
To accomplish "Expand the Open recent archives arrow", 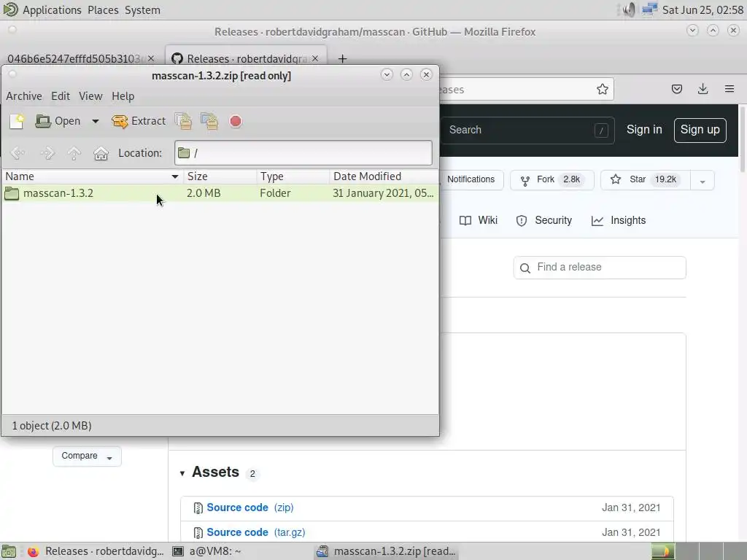I will pyautogui.click(x=96, y=122).
